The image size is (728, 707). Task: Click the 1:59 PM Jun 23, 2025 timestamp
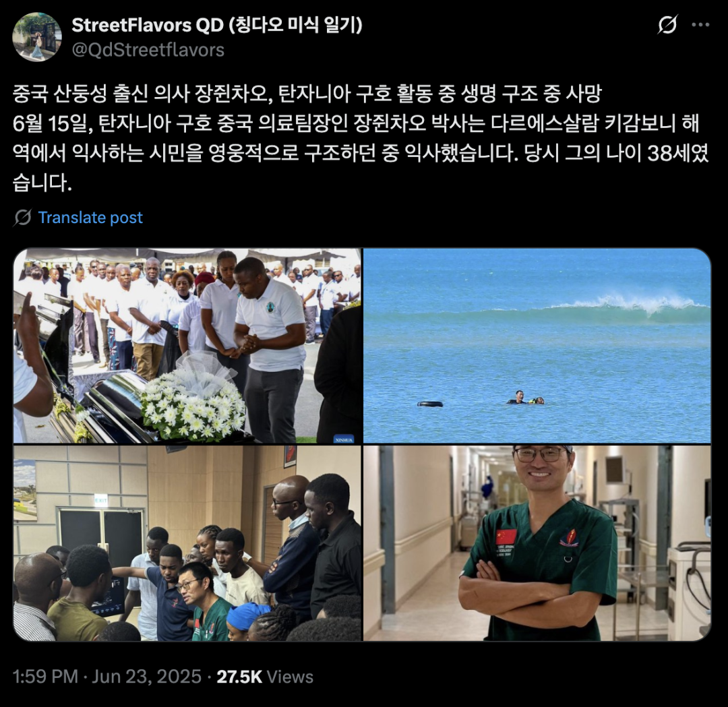pyautogui.click(x=107, y=677)
